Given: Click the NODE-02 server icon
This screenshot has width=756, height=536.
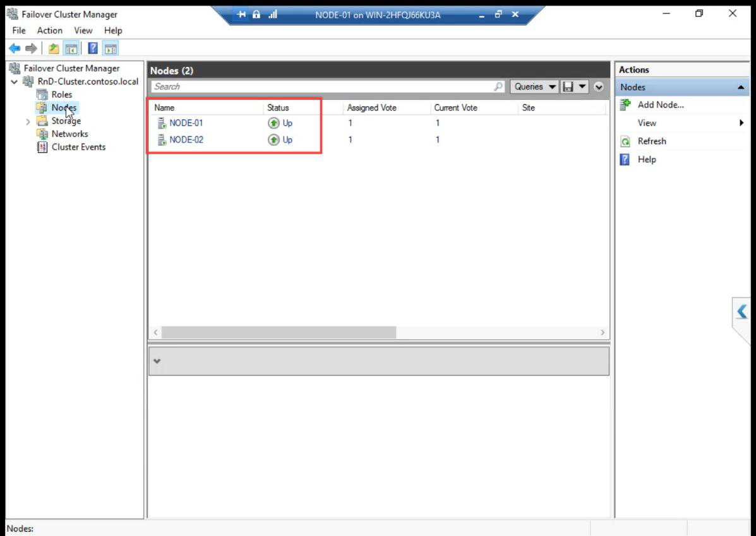Looking at the screenshot, I should 162,140.
